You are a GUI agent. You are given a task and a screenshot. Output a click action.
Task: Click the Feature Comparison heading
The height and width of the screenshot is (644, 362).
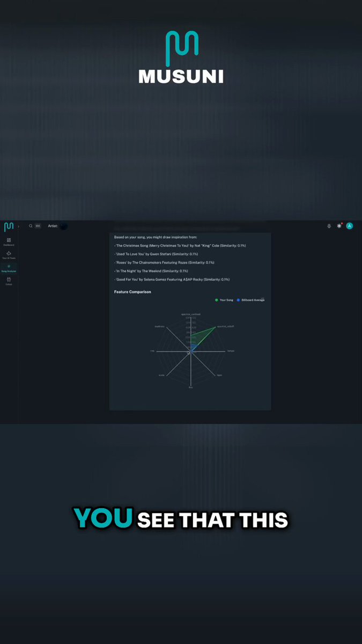[132, 292]
